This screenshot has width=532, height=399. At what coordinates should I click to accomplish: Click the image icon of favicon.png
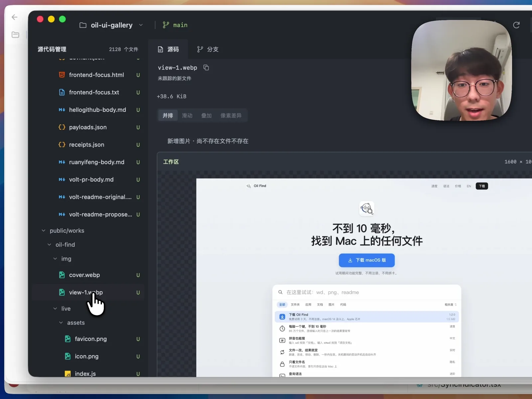click(x=67, y=339)
